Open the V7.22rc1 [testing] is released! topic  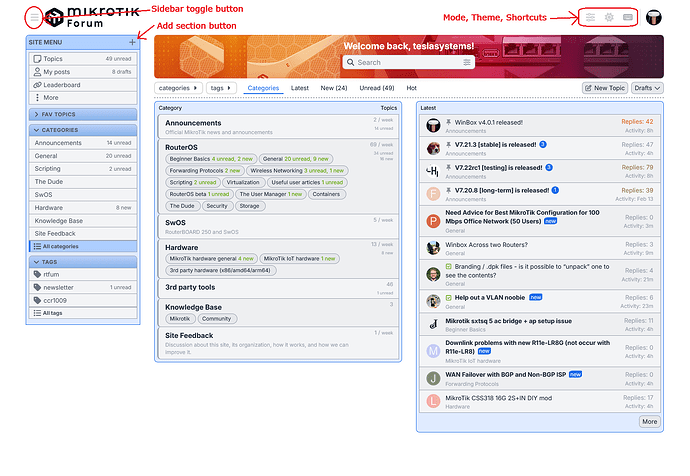[499, 168]
